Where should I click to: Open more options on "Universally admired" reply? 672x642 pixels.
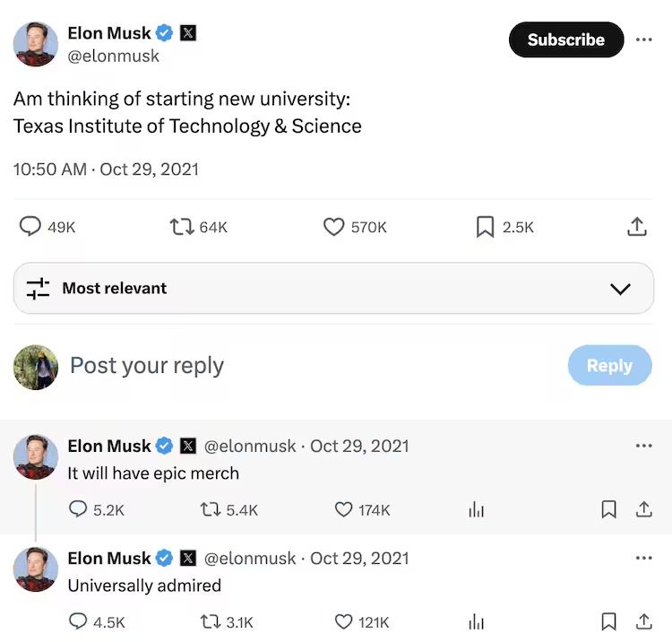[643, 558]
